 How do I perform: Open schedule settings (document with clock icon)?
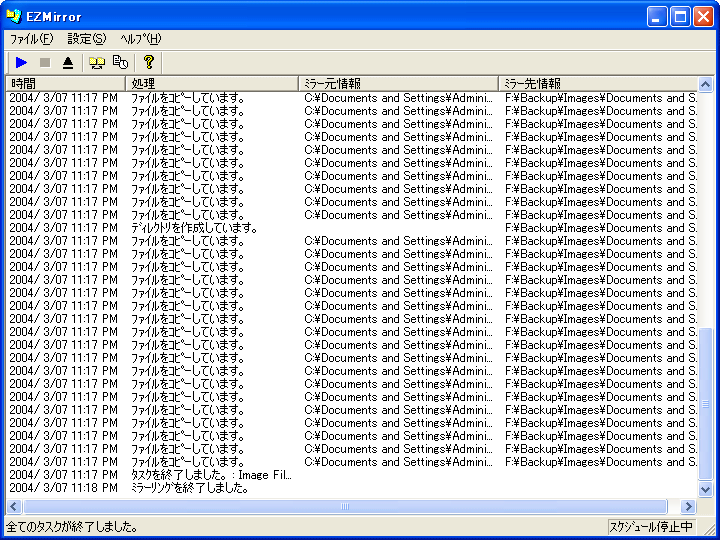coord(120,62)
